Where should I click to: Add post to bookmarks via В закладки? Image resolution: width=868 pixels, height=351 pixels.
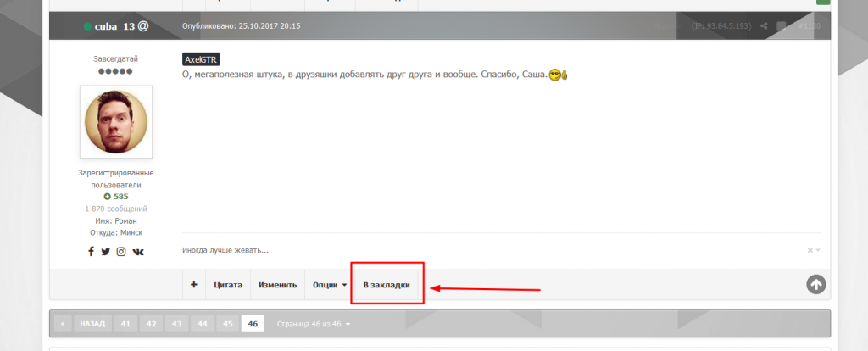(x=387, y=285)
